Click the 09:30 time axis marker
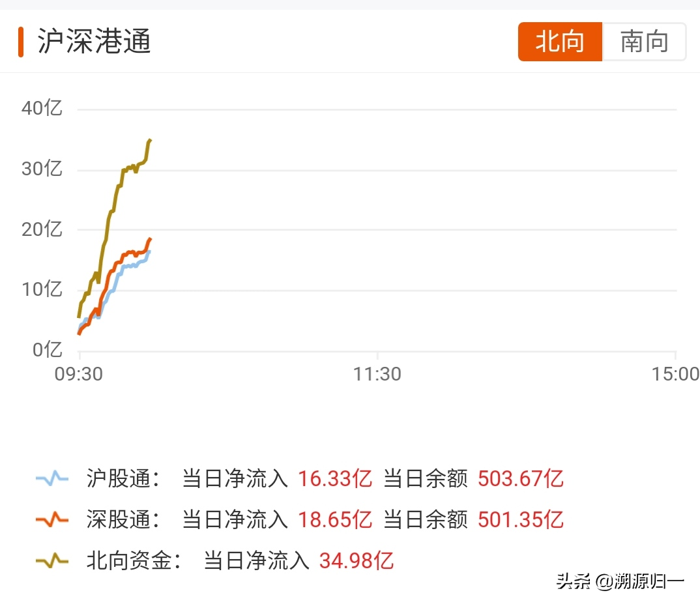This screenshot has height=606, width=700. click(79, 374)
